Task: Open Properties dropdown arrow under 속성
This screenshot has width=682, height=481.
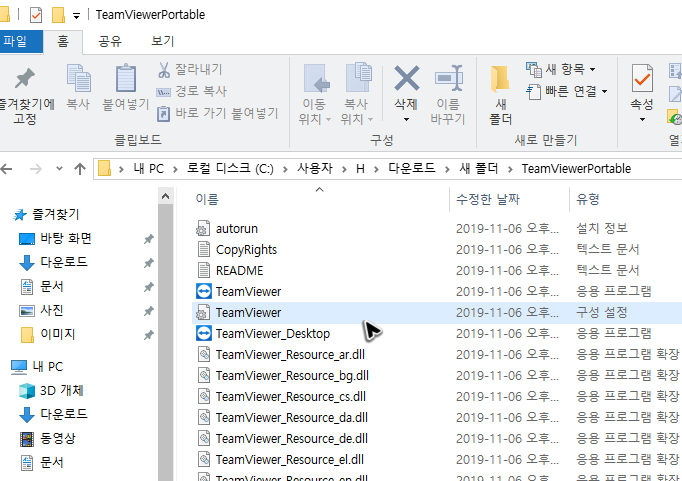Action: [x=642, y=120]
